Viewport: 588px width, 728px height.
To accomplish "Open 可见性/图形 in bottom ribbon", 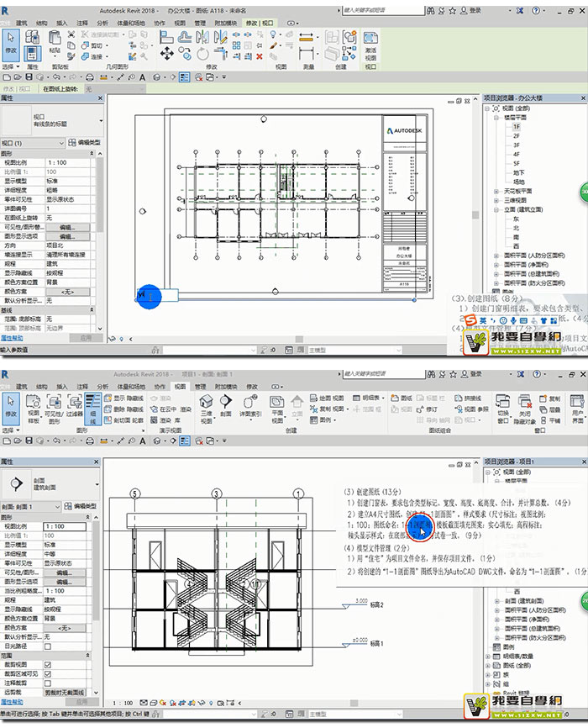I will click(x=54, y=408).
